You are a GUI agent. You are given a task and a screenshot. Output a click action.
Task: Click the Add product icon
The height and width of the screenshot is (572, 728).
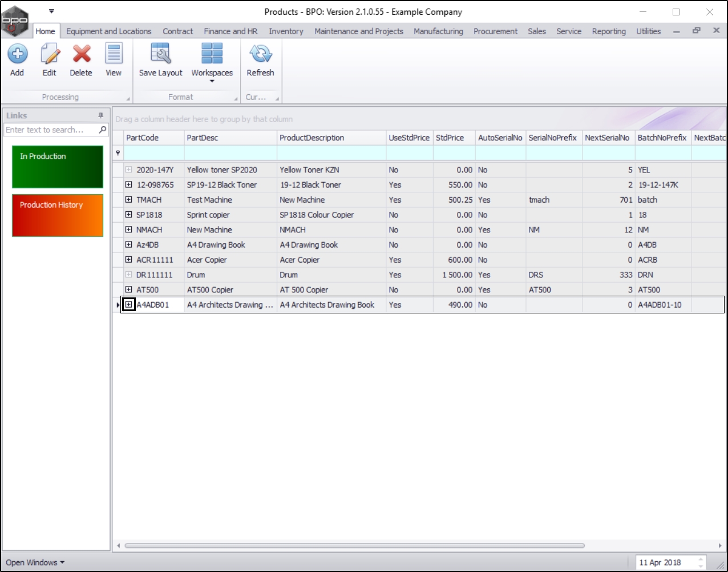[17, 54]
